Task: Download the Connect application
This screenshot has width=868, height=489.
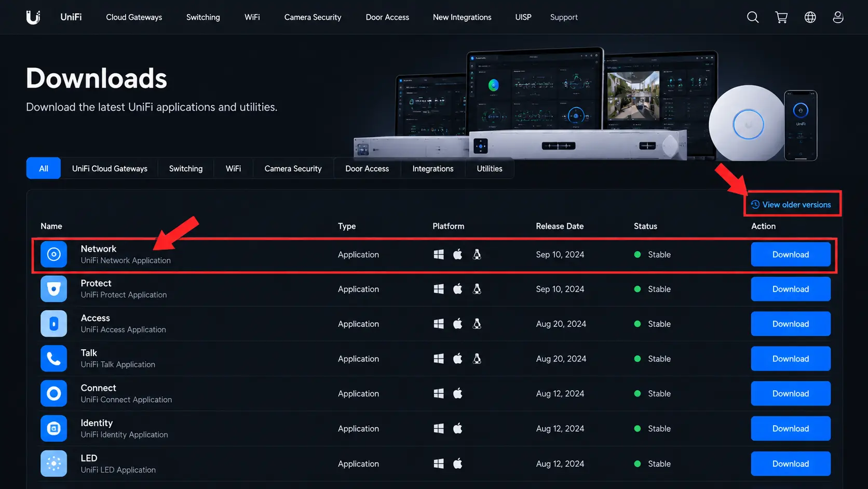Action: click(791, 393)
